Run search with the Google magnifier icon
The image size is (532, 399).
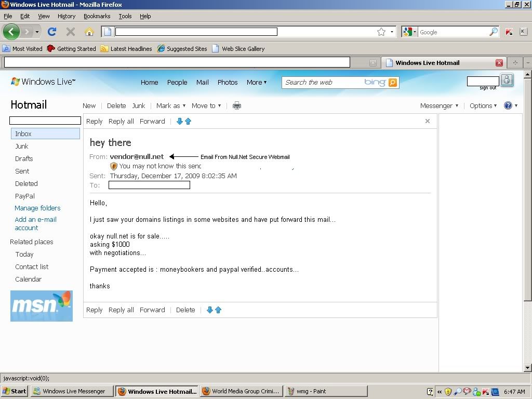[x=494, y=32]
